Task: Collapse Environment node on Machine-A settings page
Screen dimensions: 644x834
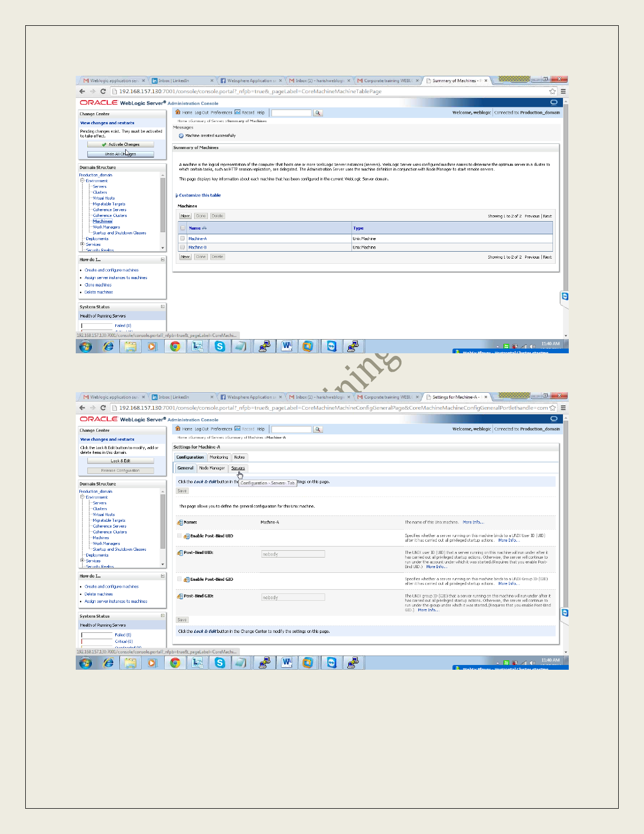Action: coord(82,497)
